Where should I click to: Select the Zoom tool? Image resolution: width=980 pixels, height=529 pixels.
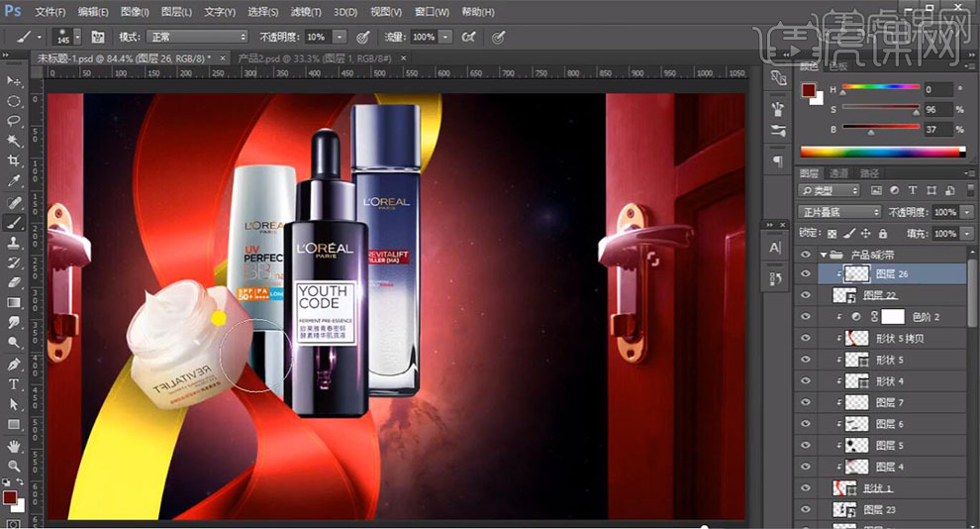pos(13,466)
